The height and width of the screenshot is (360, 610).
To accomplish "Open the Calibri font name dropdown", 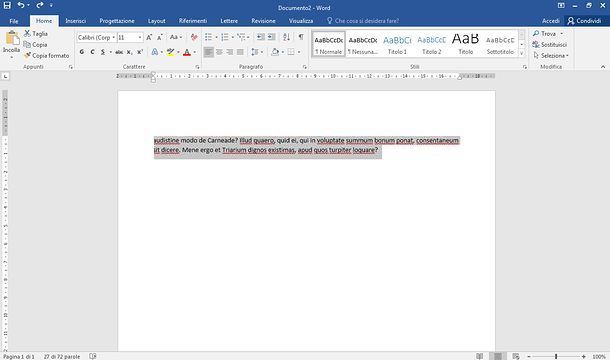I will [x=114, y=37].
